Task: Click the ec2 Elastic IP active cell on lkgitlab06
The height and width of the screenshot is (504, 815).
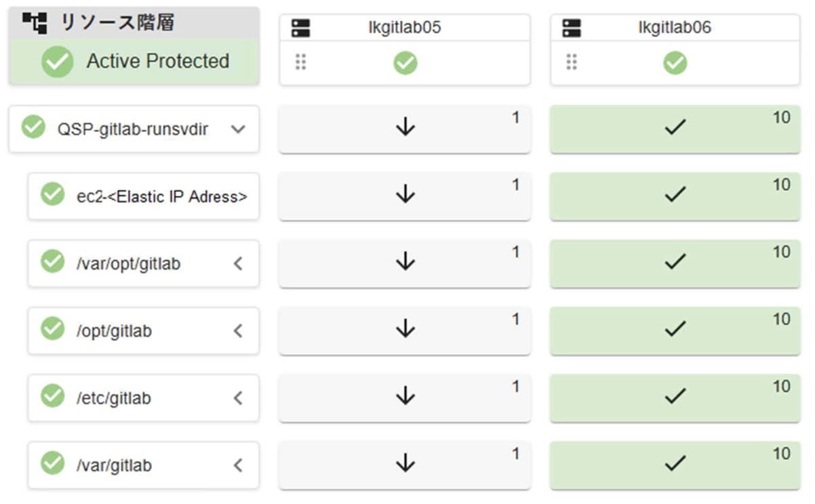Action: [675, 196]
